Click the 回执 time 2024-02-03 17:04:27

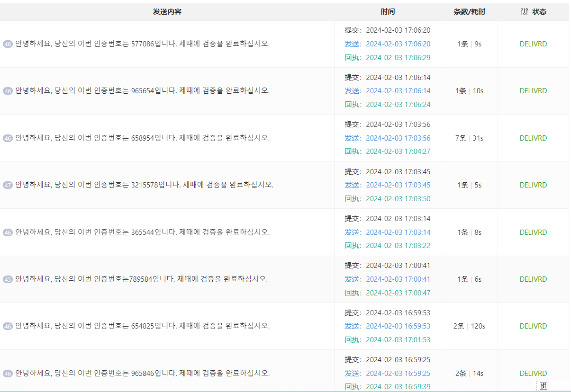398,151
